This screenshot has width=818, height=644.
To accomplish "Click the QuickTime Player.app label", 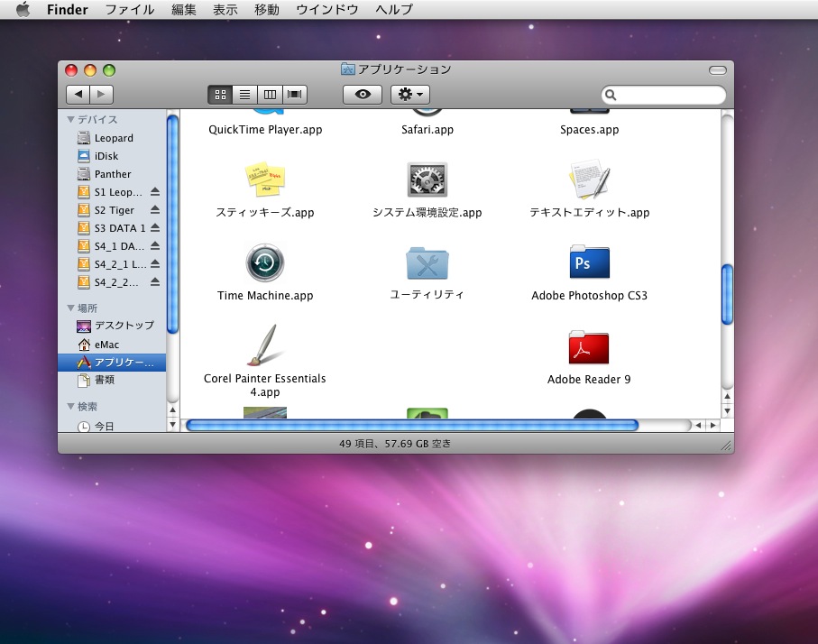I will pos(265,129).
